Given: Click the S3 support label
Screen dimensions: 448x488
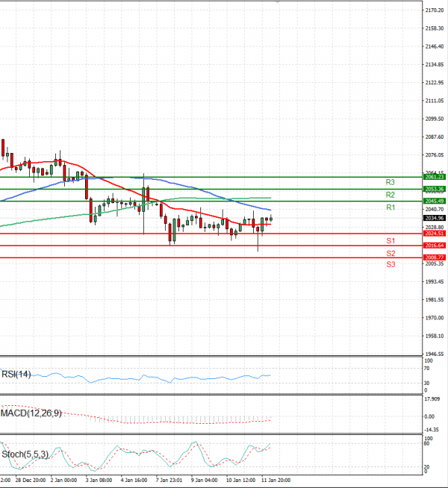Looking at the screenshot, I should [x=391, y=265].
